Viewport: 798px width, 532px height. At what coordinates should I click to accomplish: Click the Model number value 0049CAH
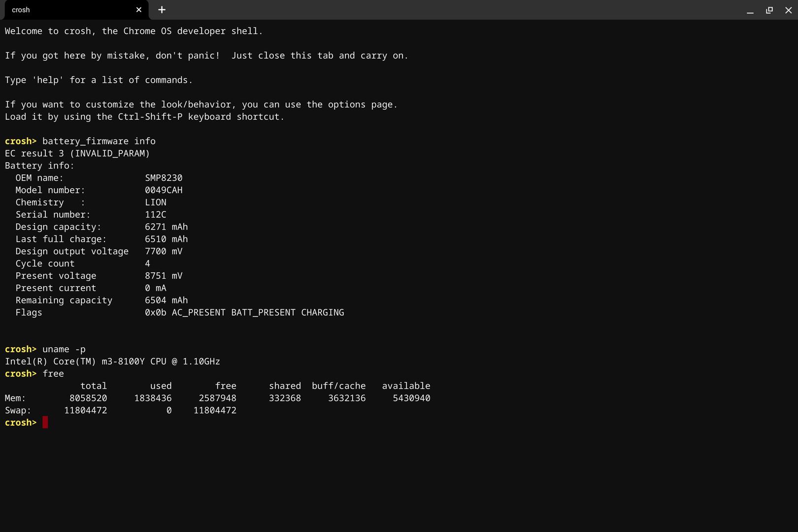pos(164,190)
